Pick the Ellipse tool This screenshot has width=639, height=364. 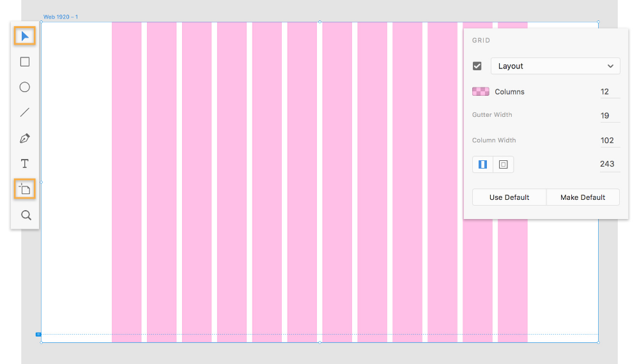pyautogui.click(x=25, y=87)
